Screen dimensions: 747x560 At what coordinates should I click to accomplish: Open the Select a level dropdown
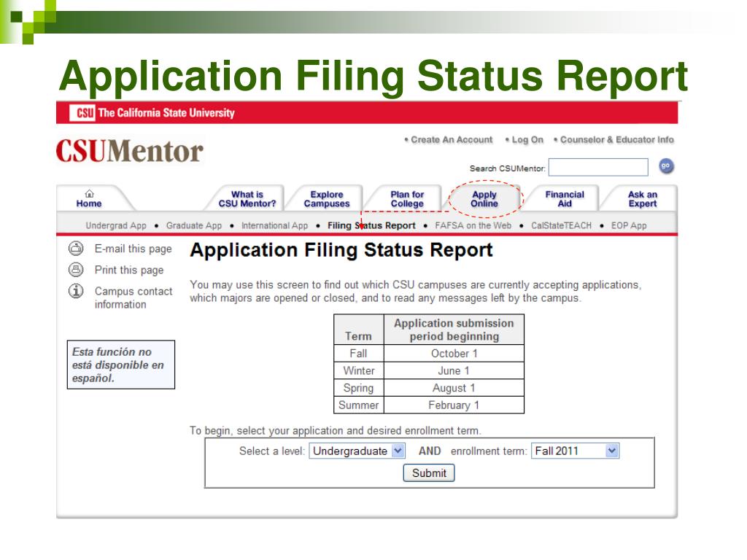357,451
